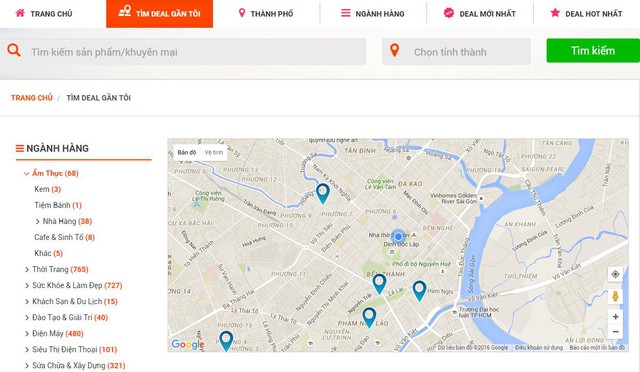Open the Điều khoản sử dụng map link

point(539,347)
